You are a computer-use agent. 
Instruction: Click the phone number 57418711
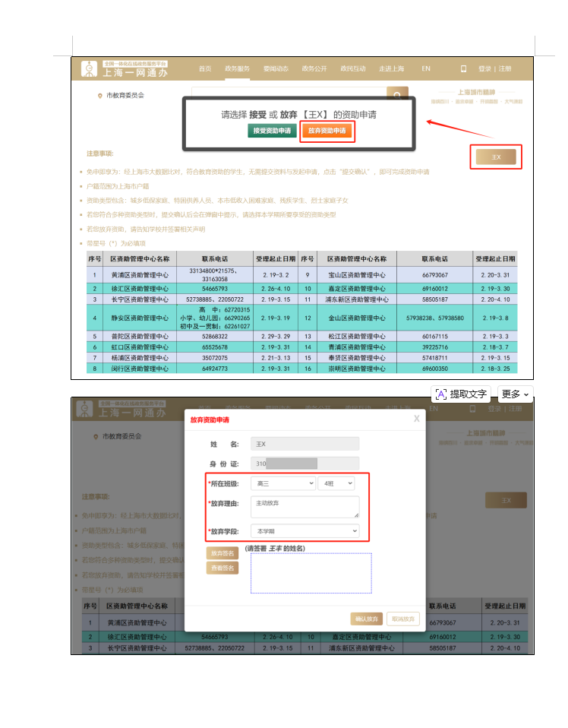[x=435, y=358]
